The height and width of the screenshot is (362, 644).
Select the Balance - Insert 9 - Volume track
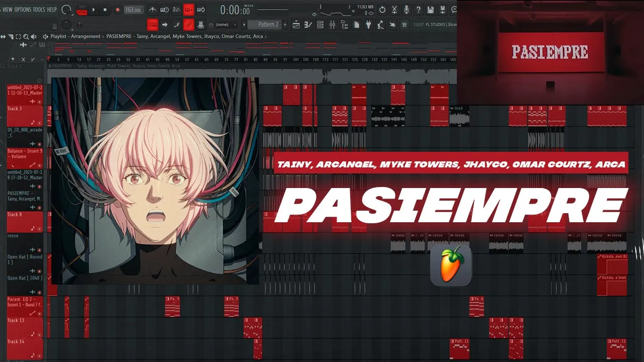click(x=24, y=158)
